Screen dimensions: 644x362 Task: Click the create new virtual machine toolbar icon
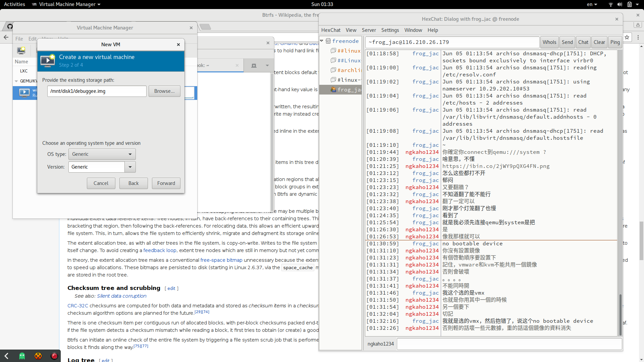point(21,50)
